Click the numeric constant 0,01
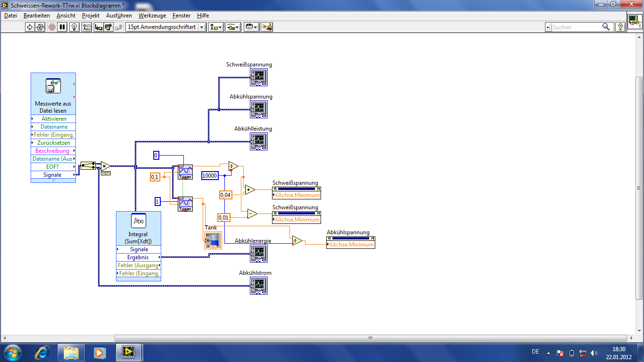The image size is (644, 362). (x=223, y=217)
